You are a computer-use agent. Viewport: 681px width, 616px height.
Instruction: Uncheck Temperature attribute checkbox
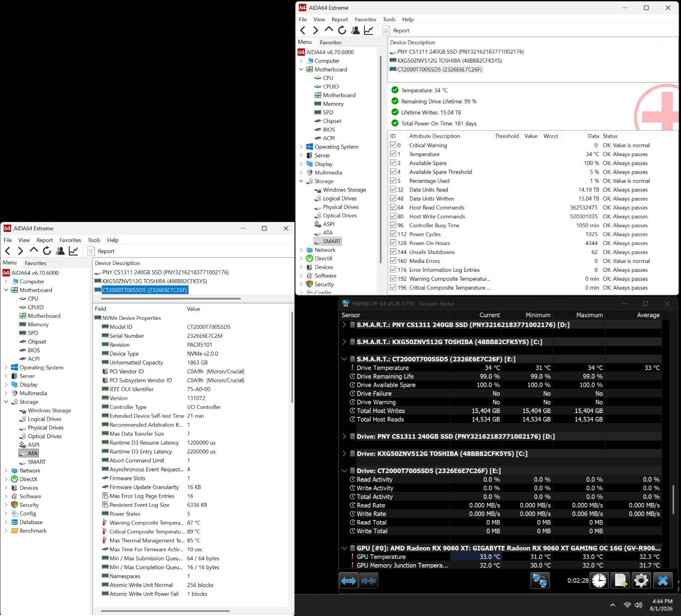click(x=393, y=154)
